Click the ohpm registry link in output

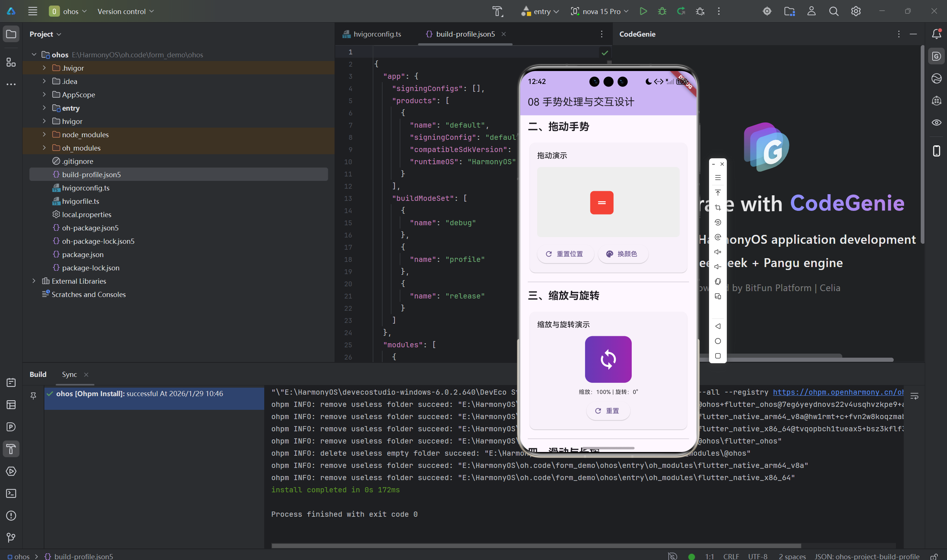coord(837,392)
